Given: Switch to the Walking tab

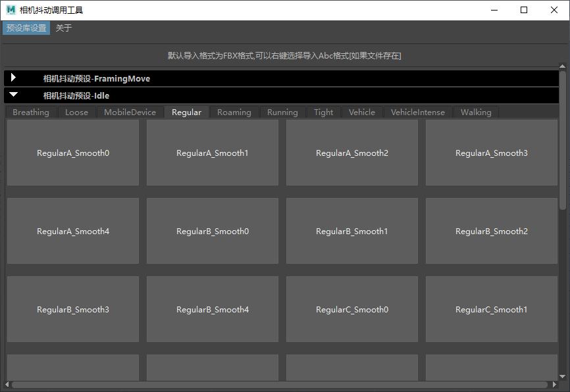Looking at the screenshot, I should (x=476, y=112).
